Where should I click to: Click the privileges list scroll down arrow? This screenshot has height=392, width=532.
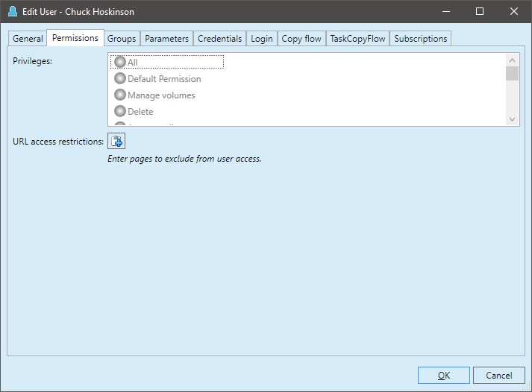pos(512,119)
